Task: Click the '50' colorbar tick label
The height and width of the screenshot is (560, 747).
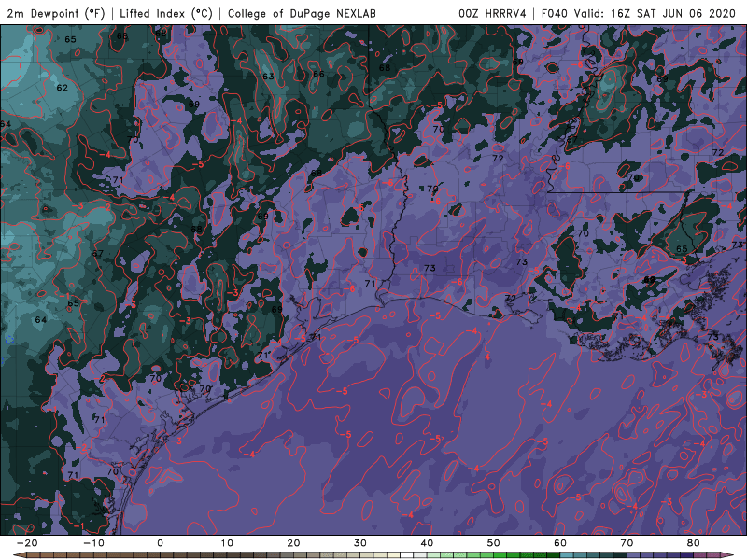Action: pos(494,543)
